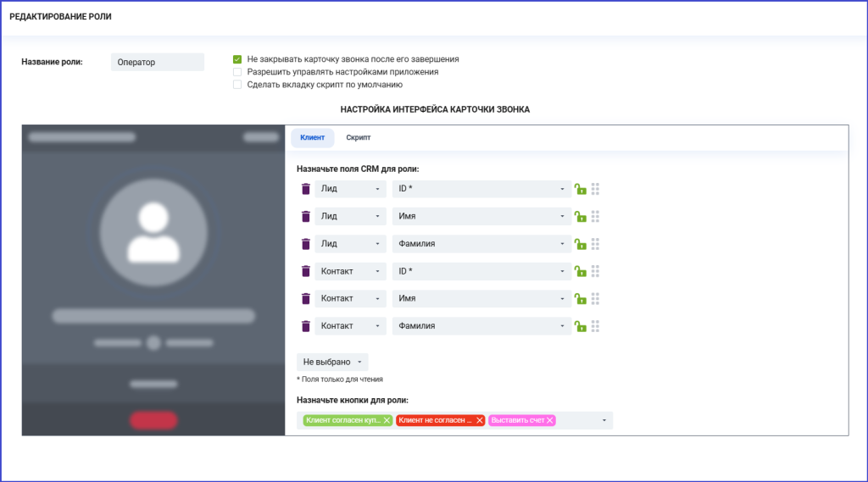Enable 'Разрешить управлять настройками приложения' checkbox

point(237,72)
